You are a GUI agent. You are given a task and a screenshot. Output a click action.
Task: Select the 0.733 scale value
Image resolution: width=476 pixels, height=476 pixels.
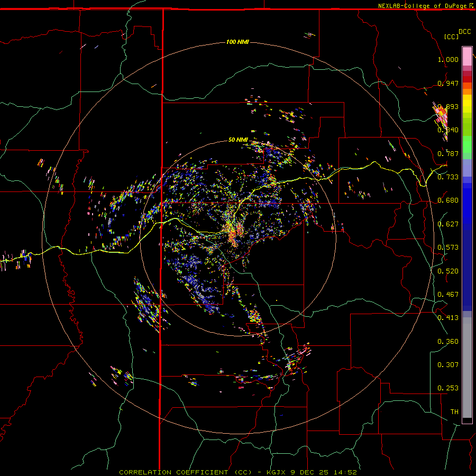pos(448,177)
